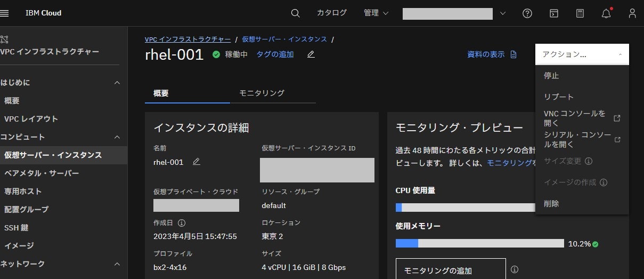644x279 pixels.
Task: Open 専用ホスト in the sidebar
Action: (64, 192)
